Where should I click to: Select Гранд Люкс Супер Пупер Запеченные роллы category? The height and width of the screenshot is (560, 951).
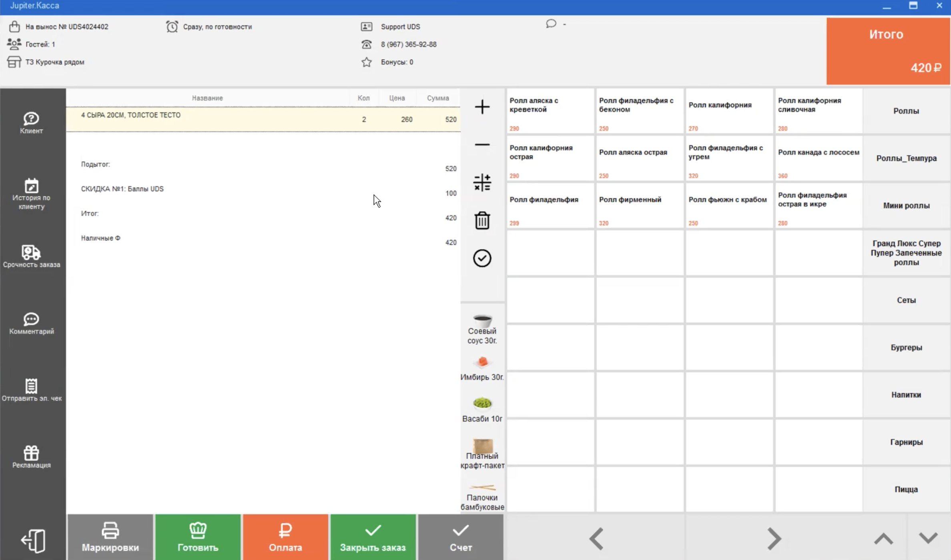pos(906,253)
